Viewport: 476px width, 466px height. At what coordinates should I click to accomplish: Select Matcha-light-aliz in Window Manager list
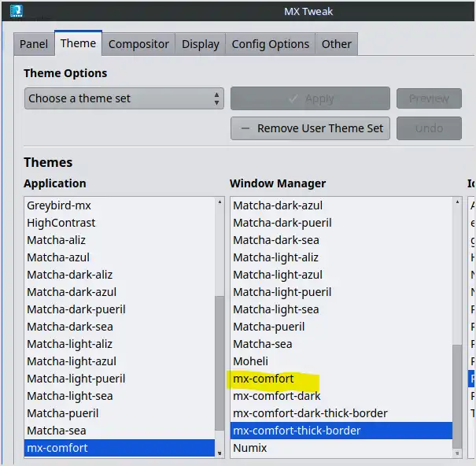click(341, 257)
